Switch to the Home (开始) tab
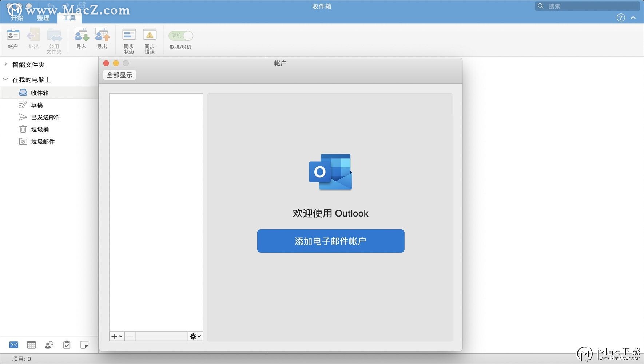644x364 pixels. coord(17,18)
